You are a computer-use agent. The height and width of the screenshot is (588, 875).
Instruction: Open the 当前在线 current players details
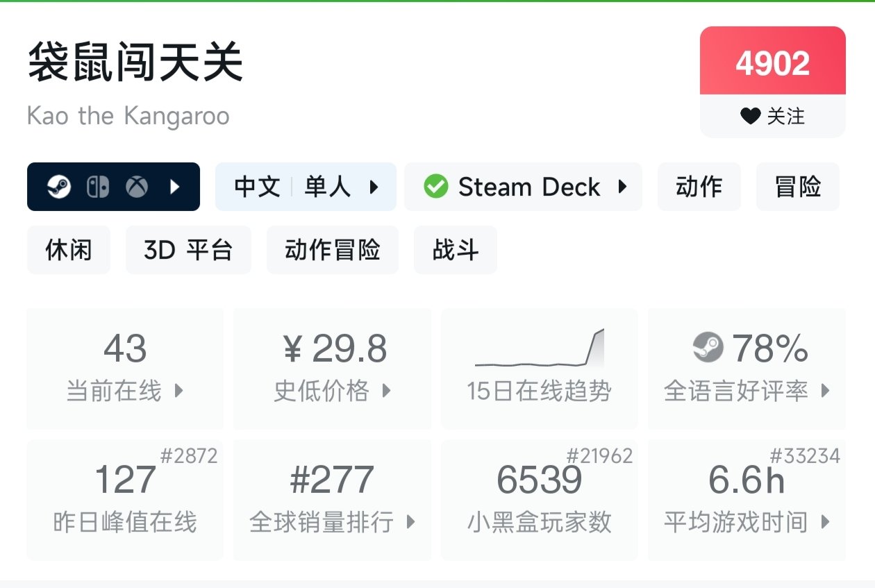click(125, 369)
